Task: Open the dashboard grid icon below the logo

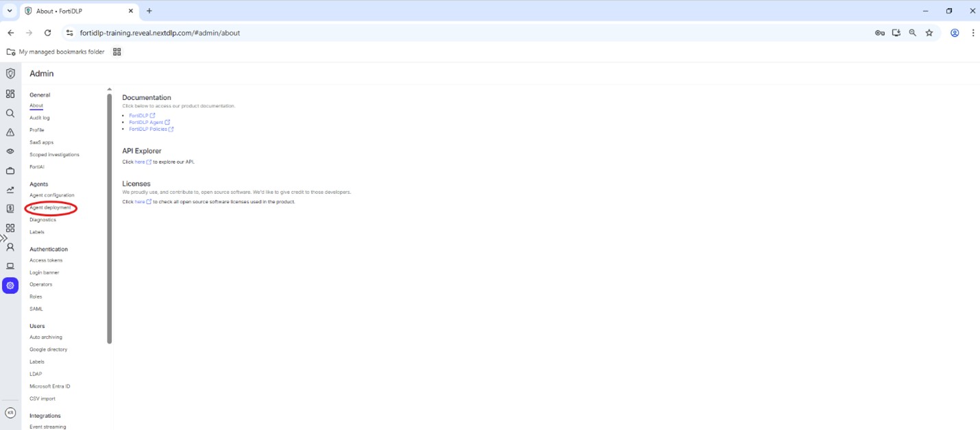Action: point(10,94)
